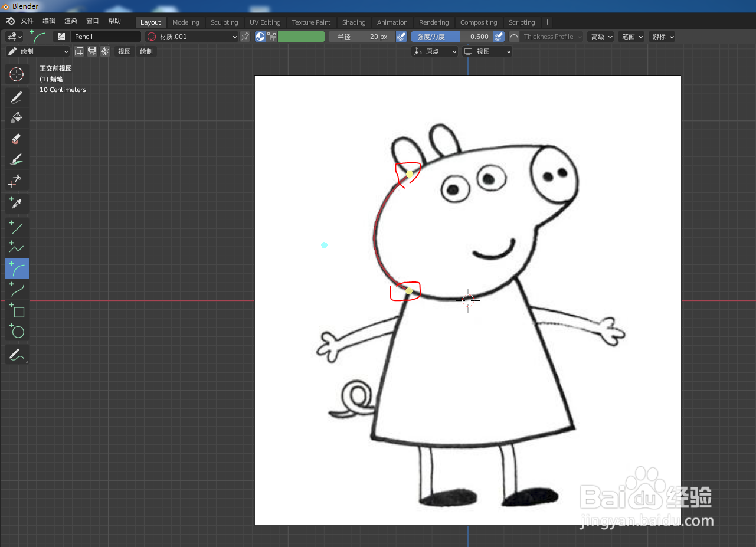Viewport: 756px width, 547px height.
Task: Open the 游标 cursor dropdown
Action: 662,36
